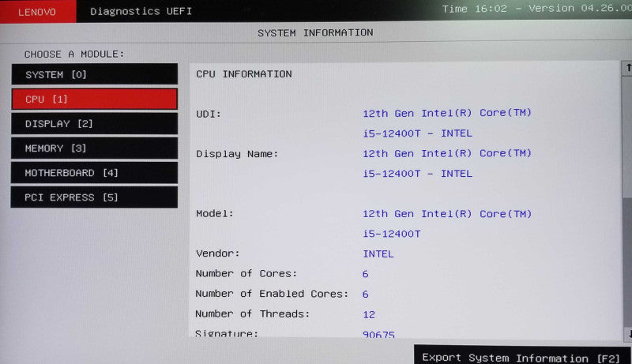The image size is (632, 364).
Task: Click the LENOVO logo
Action: pyautogui.click(x=37, y=11)
